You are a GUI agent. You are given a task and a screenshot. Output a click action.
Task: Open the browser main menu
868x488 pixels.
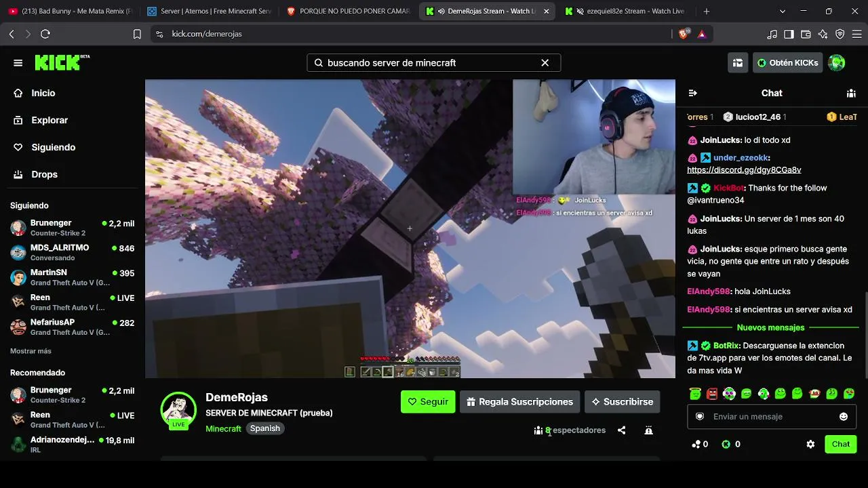857,34
